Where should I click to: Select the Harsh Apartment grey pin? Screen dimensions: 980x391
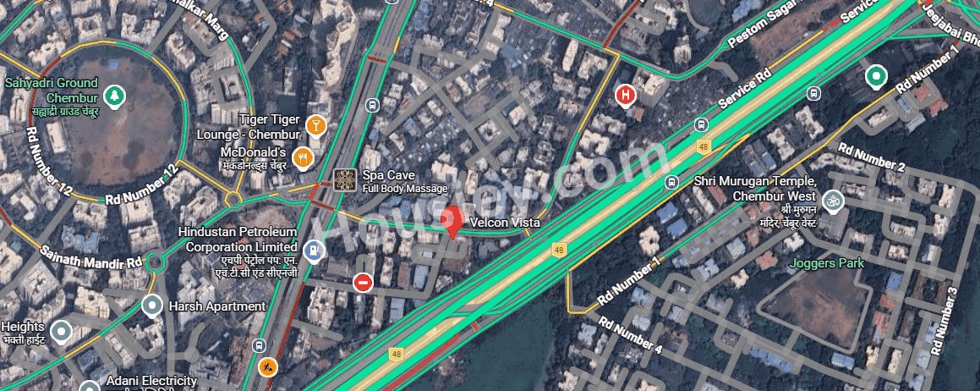[x=152, y=306]
